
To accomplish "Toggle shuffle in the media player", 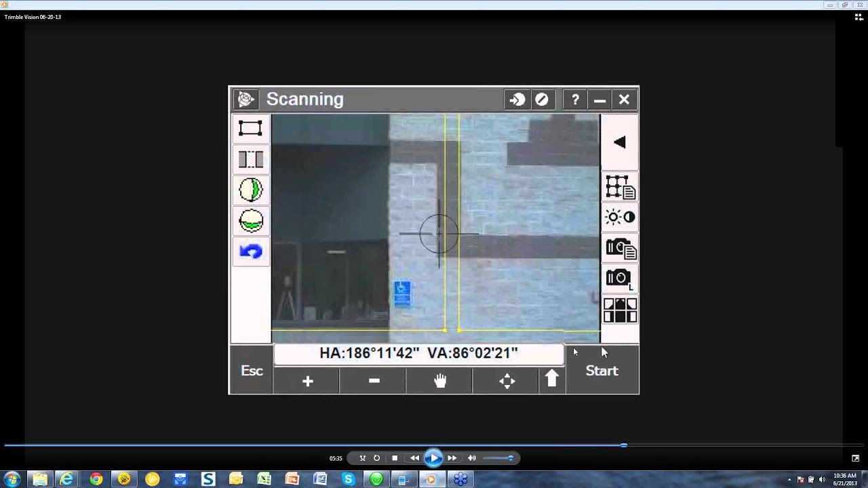I will (363, 458).
